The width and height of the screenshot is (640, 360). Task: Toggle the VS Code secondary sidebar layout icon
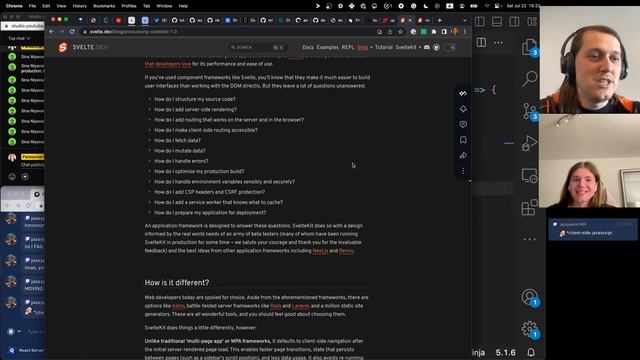[514, 22]
